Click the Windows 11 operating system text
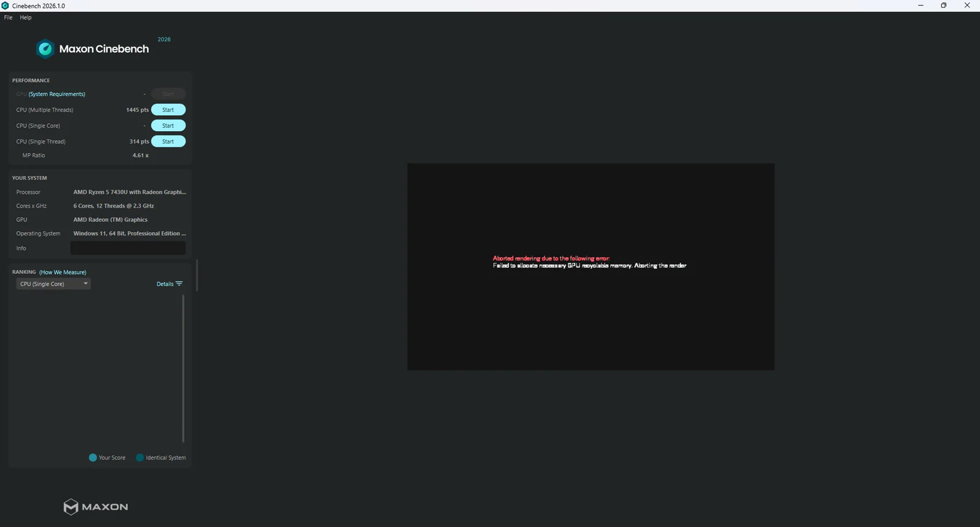Image resolution: width=980 pixels, height=527 pixels. click(129, 233)
